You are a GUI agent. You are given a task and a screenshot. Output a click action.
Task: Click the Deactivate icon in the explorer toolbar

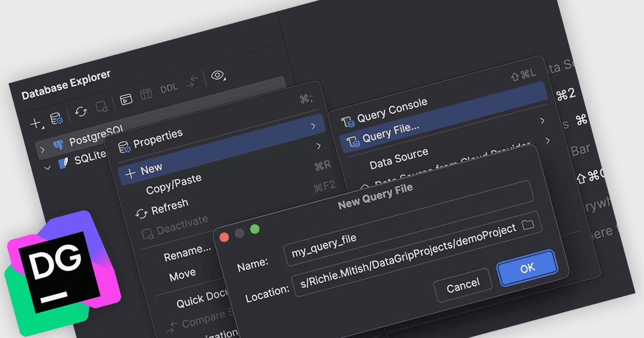(x=101, y=107)
